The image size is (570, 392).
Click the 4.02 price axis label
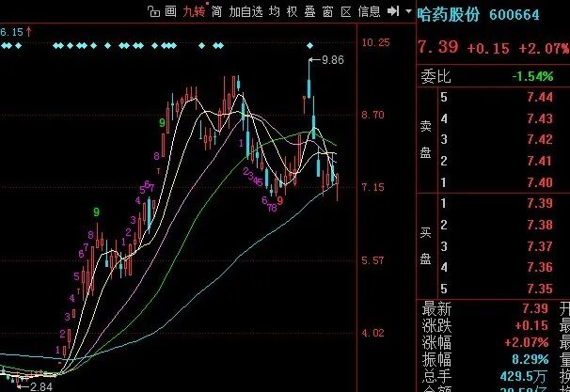point(372,333)
